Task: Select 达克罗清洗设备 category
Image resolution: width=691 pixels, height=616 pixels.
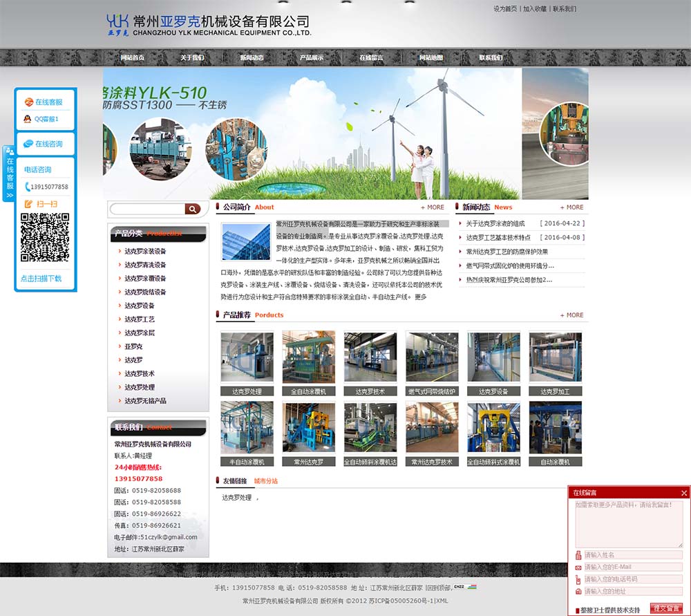Action: (145, 265)
